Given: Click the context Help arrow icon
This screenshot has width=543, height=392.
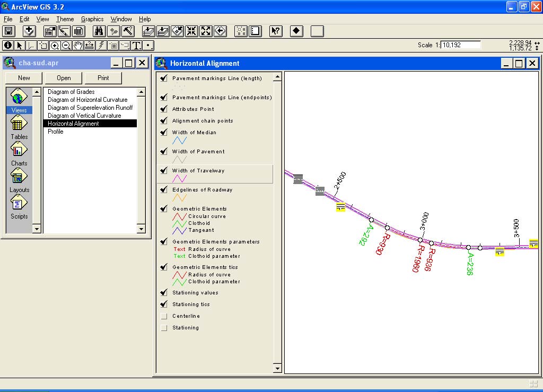Looking at the screenshot, I should tap(276, 31).
